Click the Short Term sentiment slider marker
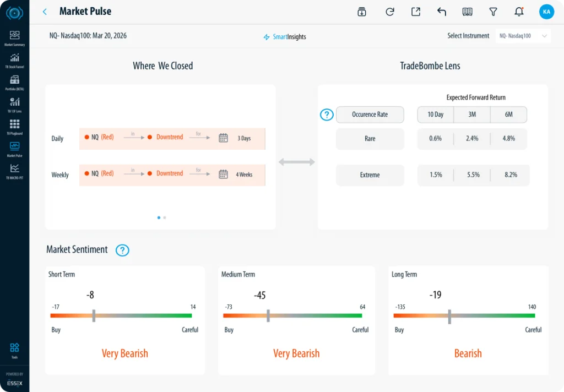This screenshot has height=392, width=564. click(x=94, y=315)
